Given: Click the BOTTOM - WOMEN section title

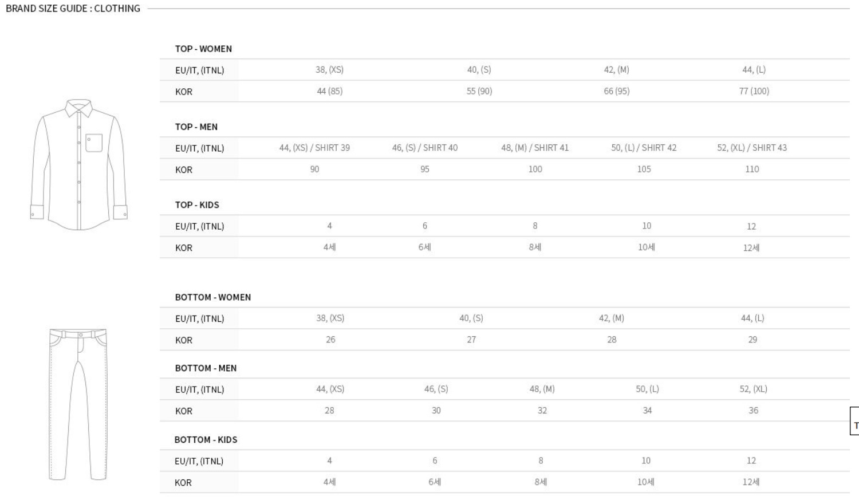Looking at the screenshot, I should tap(213, 297).
